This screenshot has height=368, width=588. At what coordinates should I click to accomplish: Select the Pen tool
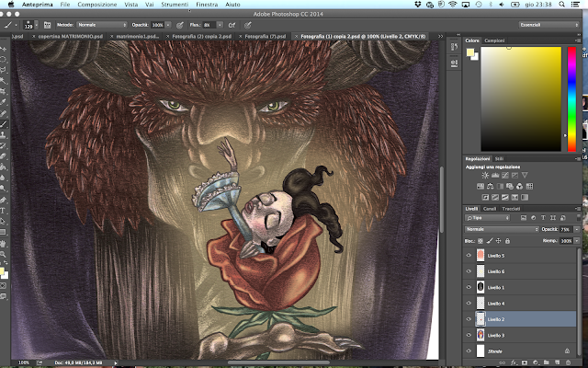[3, 200]
